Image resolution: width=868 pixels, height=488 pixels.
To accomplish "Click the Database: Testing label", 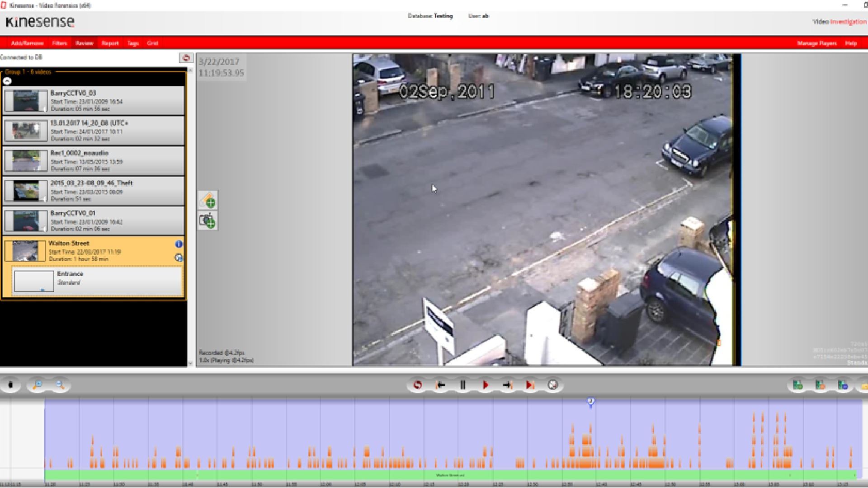I will pos(430,16).
